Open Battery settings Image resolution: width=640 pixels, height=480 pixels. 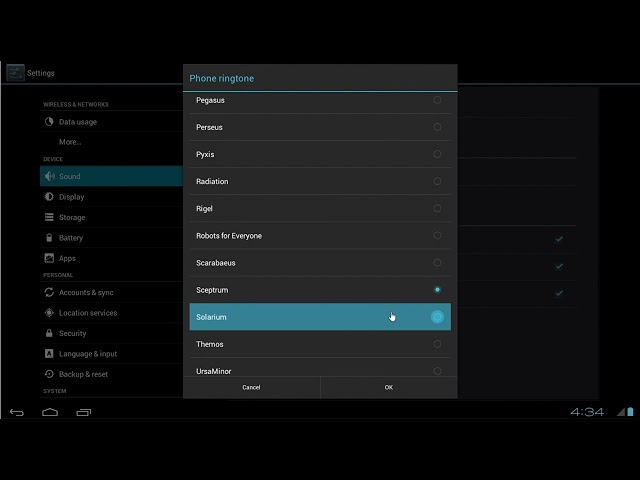pyautogui.click(x=111, y=238)
